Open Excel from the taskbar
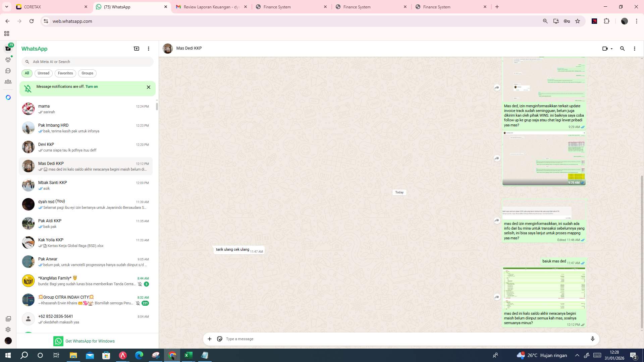Viewport: 644px width, 362px height. click(x=188, y=355)
